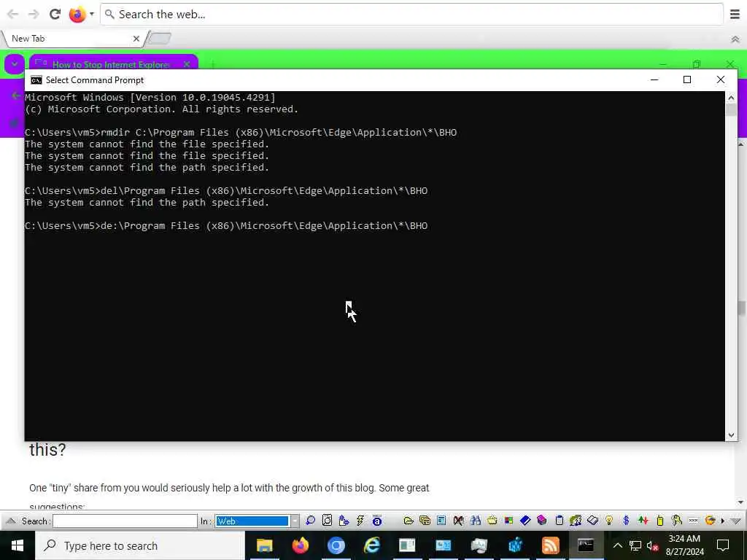Open the orange RSS feed taskbar app
Image resolution: width=747 pixels, height=560 pixels.
click(550, 545)
